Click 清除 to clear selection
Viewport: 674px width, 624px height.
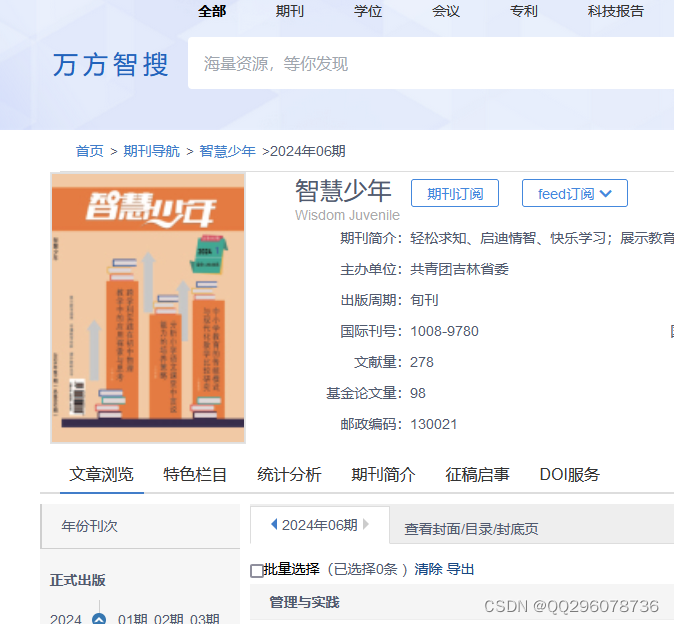(428, 569)
